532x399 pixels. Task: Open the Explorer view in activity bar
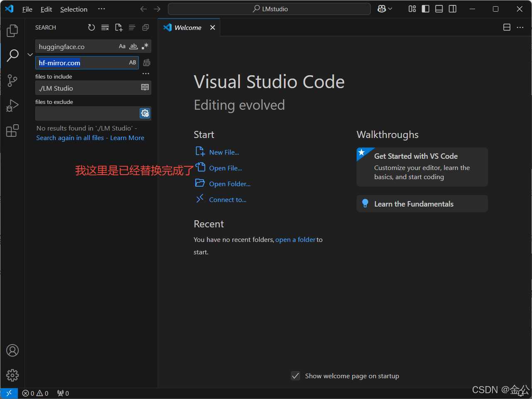point(12,30)
